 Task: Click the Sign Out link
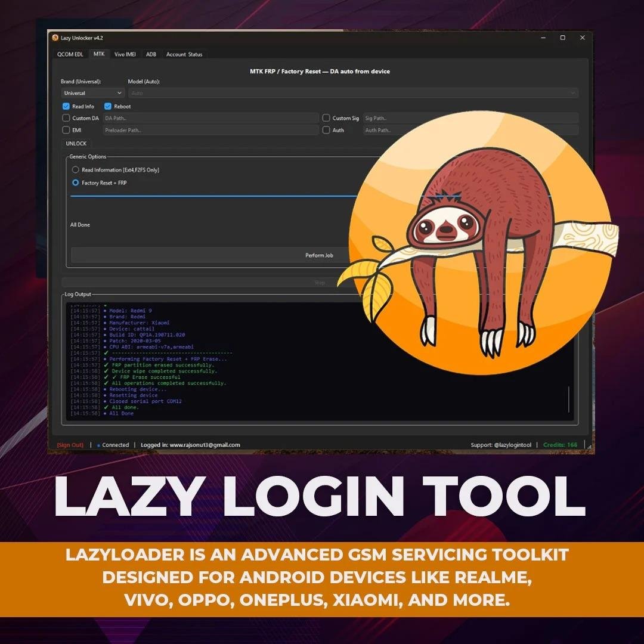pos(70,445)
